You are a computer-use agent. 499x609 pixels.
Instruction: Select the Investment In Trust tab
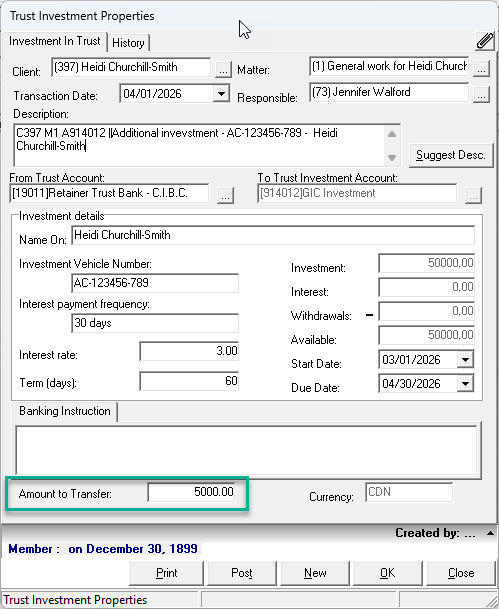pyautogui.click(x=55, y=41)
